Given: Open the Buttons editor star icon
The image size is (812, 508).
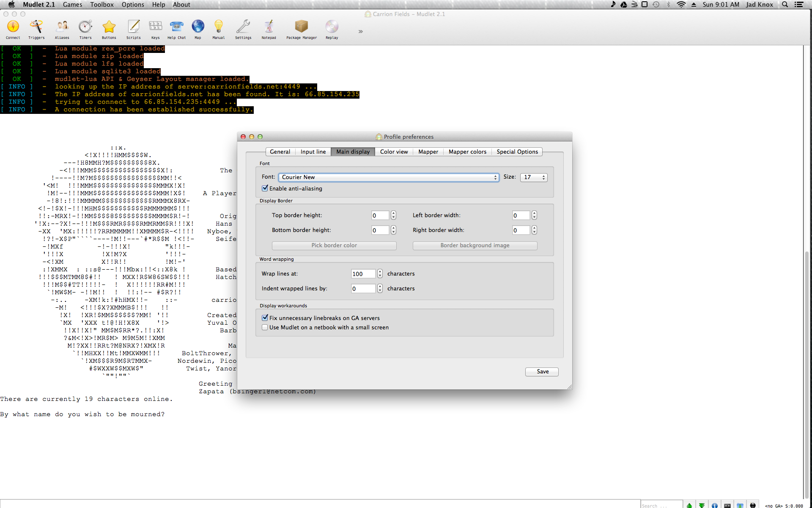Looking at the screenshot, I should 109,30.
